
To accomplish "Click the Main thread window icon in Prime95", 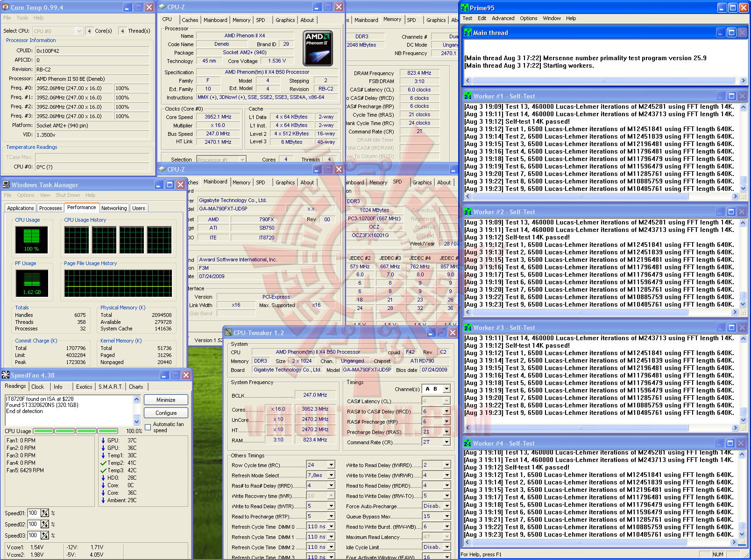I will 468,33.
